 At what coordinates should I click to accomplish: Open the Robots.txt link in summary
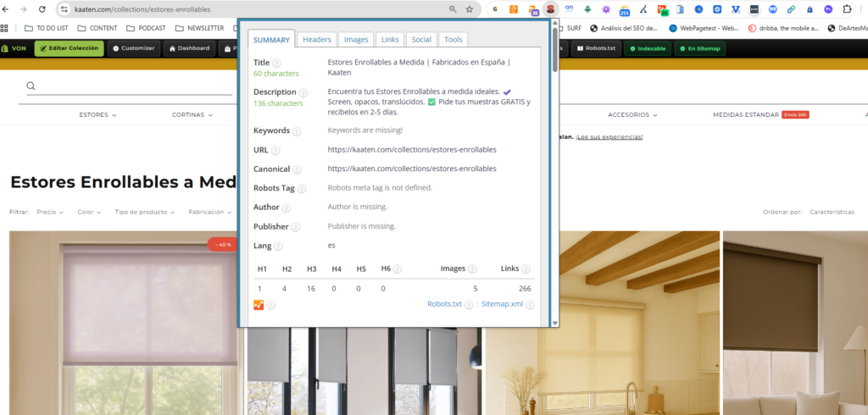pyautogui.click(x=444, y=303)
